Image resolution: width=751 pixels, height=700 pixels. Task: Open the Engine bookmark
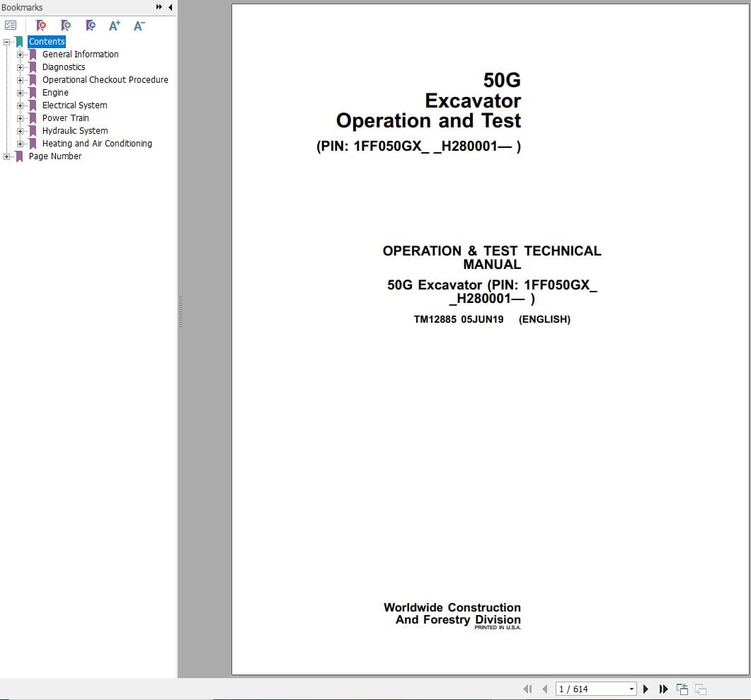pyautogui.click(x=55, y=93)
